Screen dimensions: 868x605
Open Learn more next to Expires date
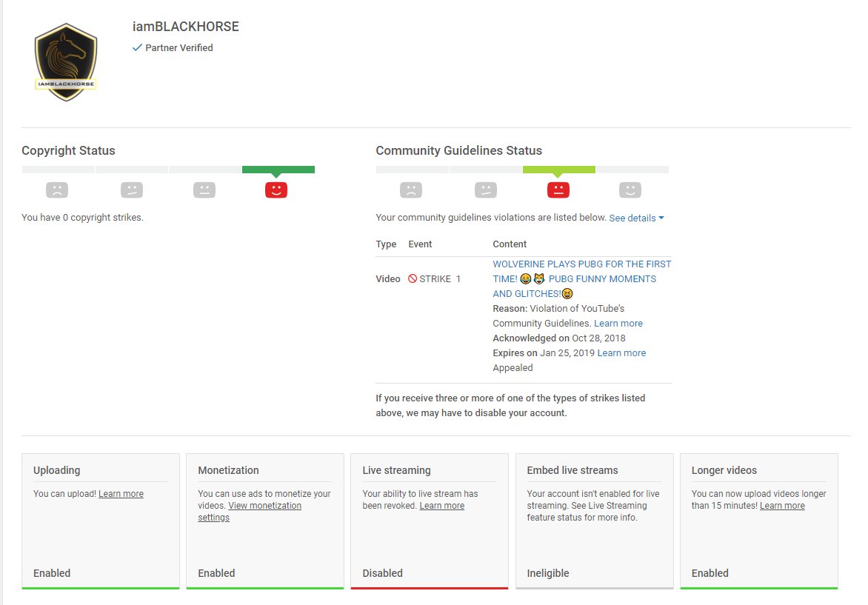click(x=621, y=353)
